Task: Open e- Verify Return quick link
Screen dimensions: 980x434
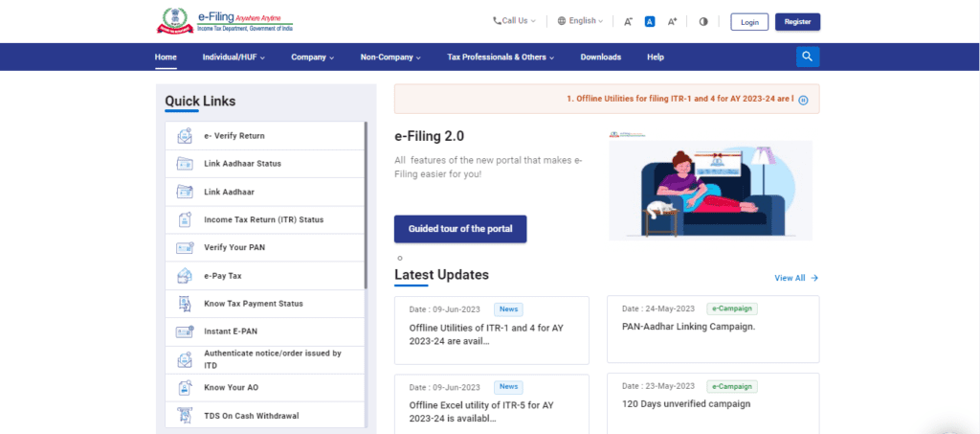Action: 266,136
